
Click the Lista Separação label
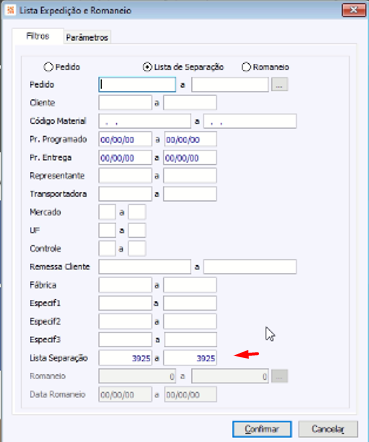(x=59, y=358)
